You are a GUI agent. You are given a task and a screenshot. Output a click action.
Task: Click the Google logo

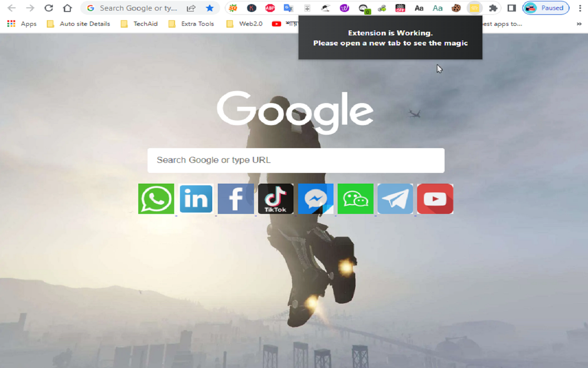click(x=295, y=112)
